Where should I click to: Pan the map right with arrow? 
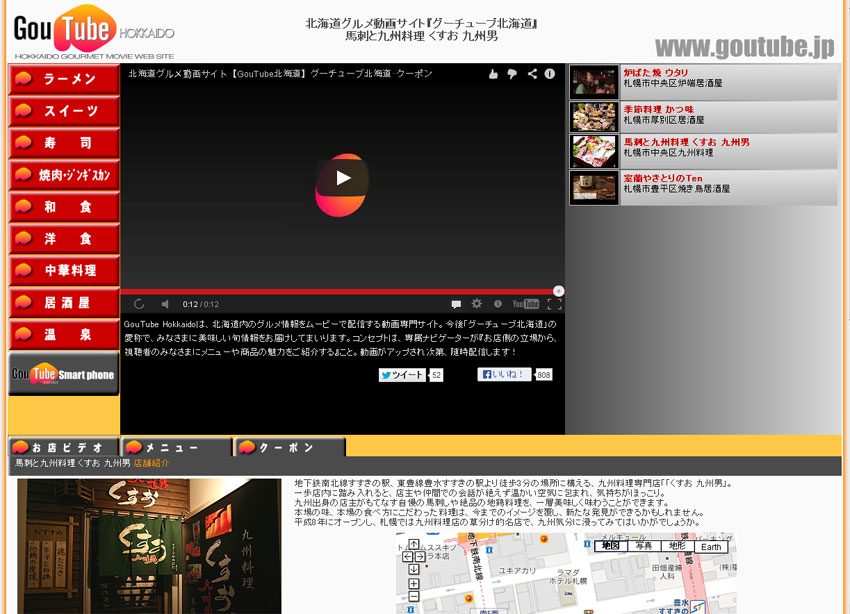point(420,557)
